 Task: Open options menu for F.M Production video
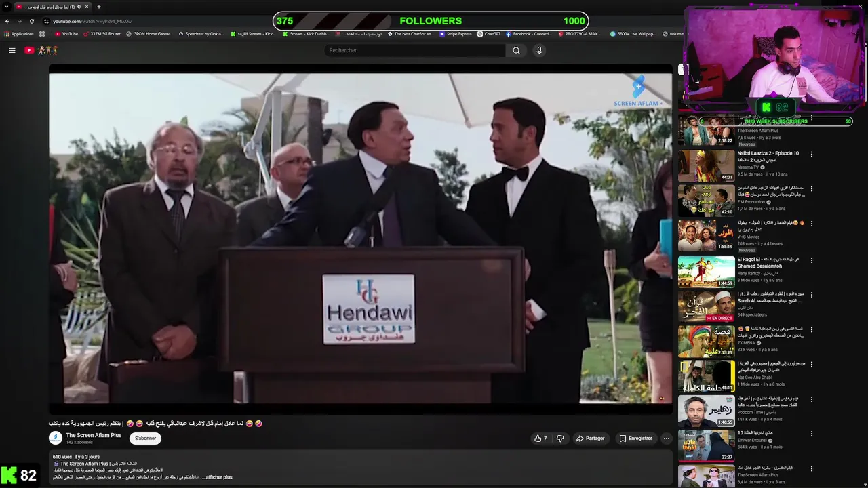(x=811, y=189)
